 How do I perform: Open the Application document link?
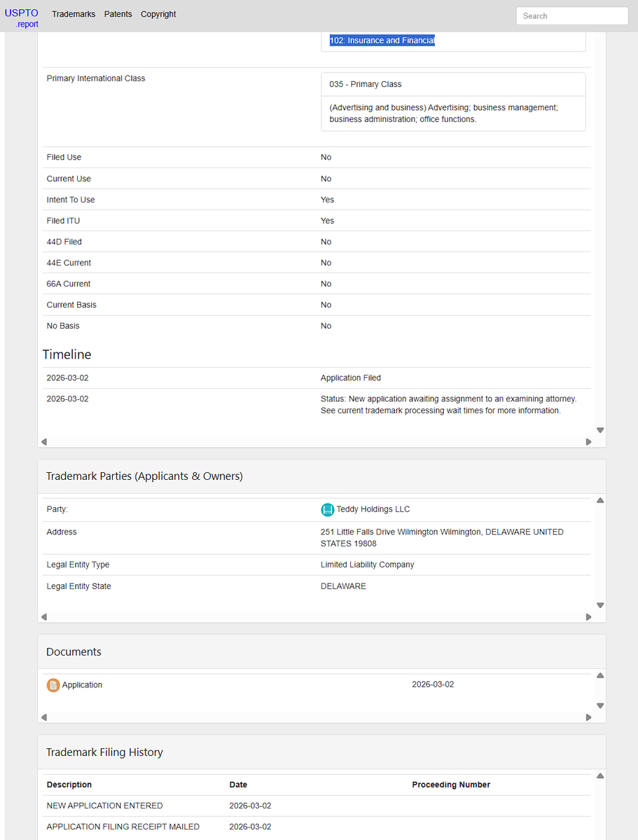82,684
